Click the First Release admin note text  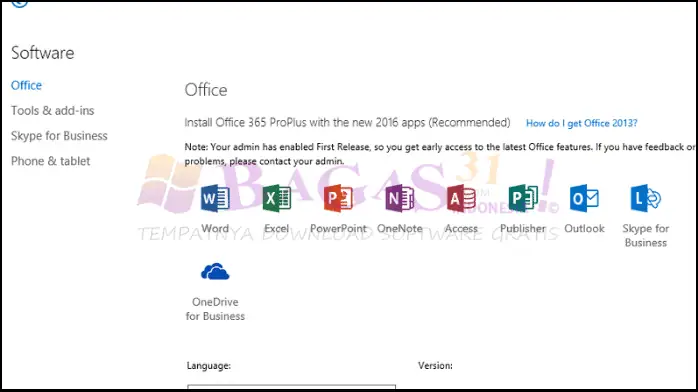[440, 154]
